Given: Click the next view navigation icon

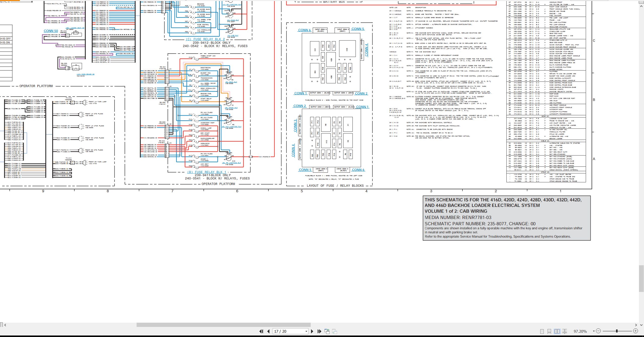Looking at the screenshot, I should 335,331.
